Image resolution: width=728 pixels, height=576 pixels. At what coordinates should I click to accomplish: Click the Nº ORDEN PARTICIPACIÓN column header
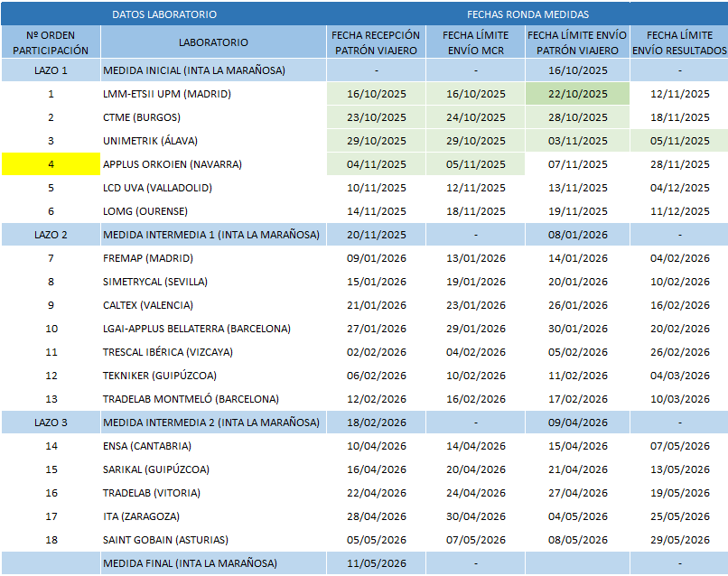pos(51,42)
